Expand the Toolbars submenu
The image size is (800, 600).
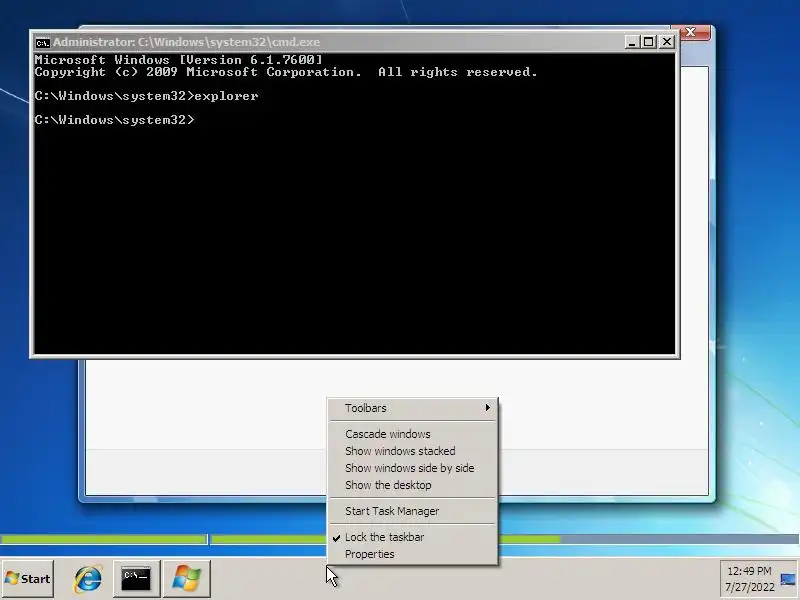pyautogui.click(x=413, y=408)
